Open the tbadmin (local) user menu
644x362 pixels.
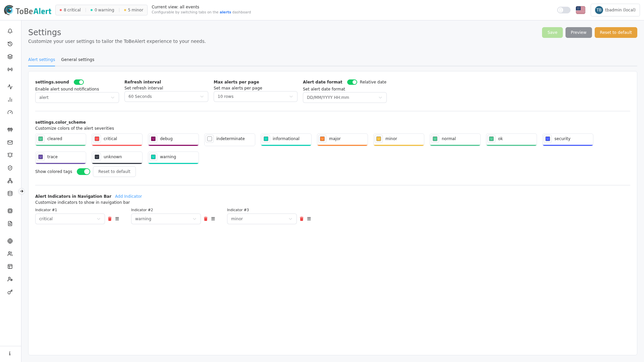615,10
